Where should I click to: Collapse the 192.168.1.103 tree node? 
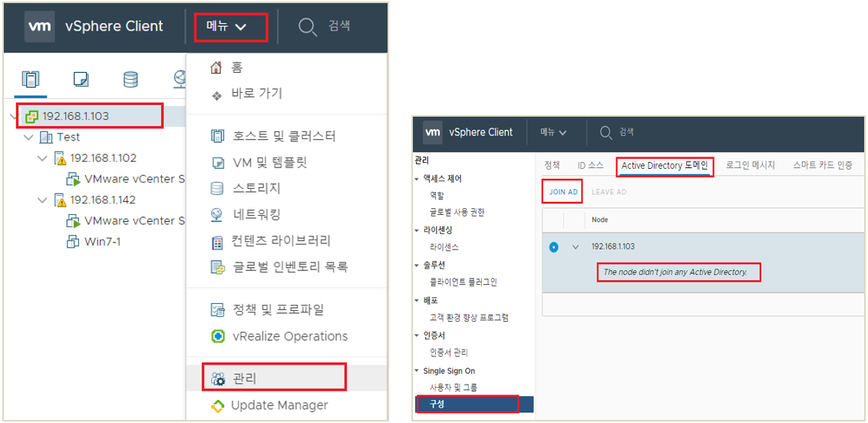(15, 116)
